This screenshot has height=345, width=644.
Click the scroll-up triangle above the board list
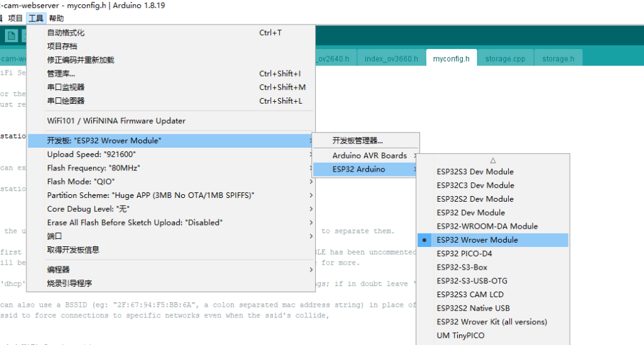[493, 160]
